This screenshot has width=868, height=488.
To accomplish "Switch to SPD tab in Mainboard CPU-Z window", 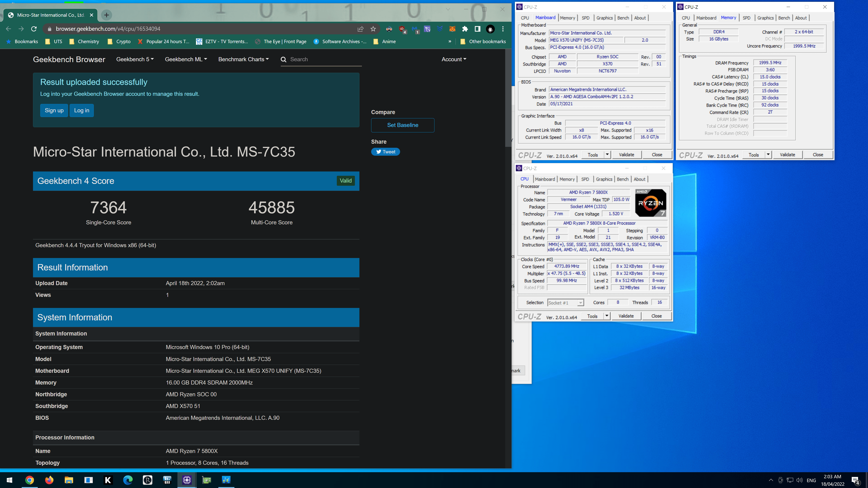I will pyautogui.click(x=586, y=18).
